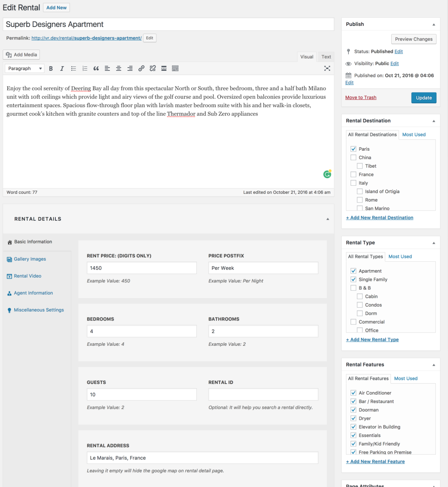This screenshot has height=487, width=448.
Task: Apply italic formatting
Action: pyautogui.click(x=62, y=69)
